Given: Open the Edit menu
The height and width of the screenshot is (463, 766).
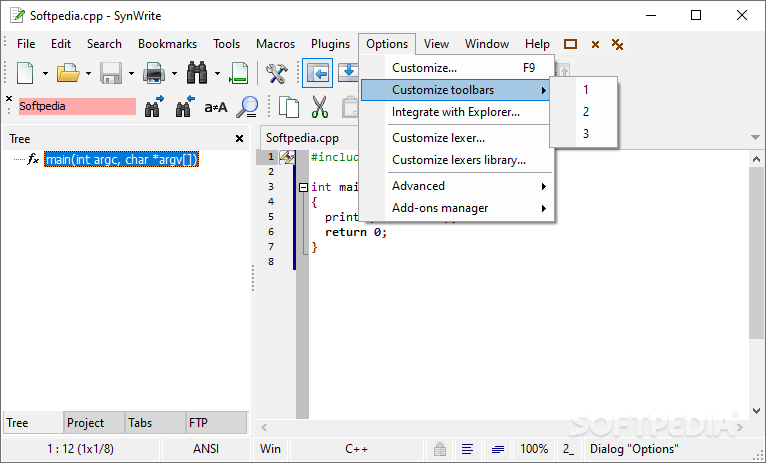Looking at the screenshot, I should [61, 44].
